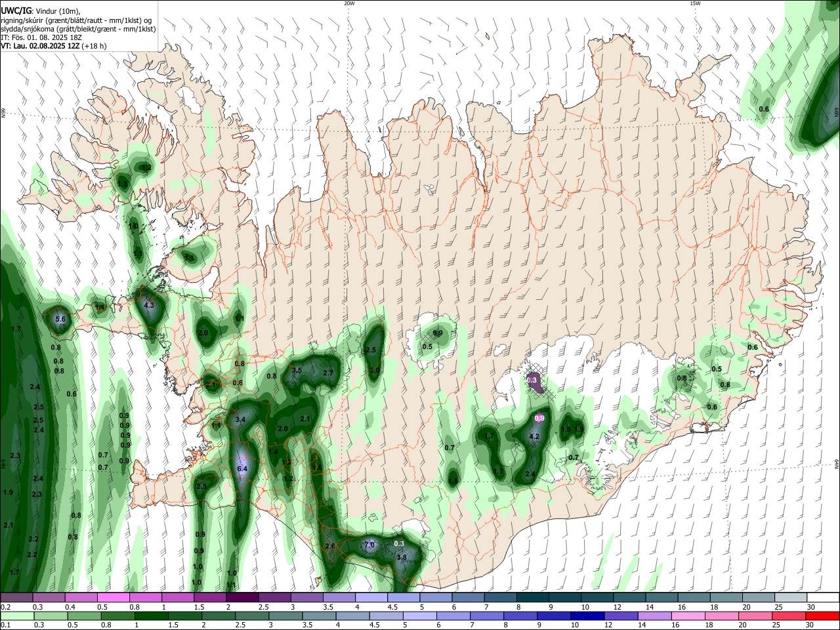Click the 25 swatch in lower legend row
This screenshot has height=630, width=840.
789,616
